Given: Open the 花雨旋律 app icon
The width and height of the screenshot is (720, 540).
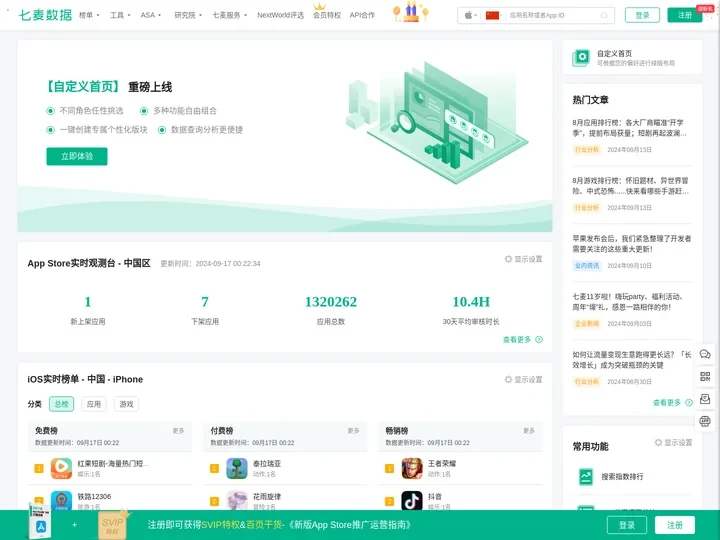Looking at the screenshot, I should (x=237, y=501).
